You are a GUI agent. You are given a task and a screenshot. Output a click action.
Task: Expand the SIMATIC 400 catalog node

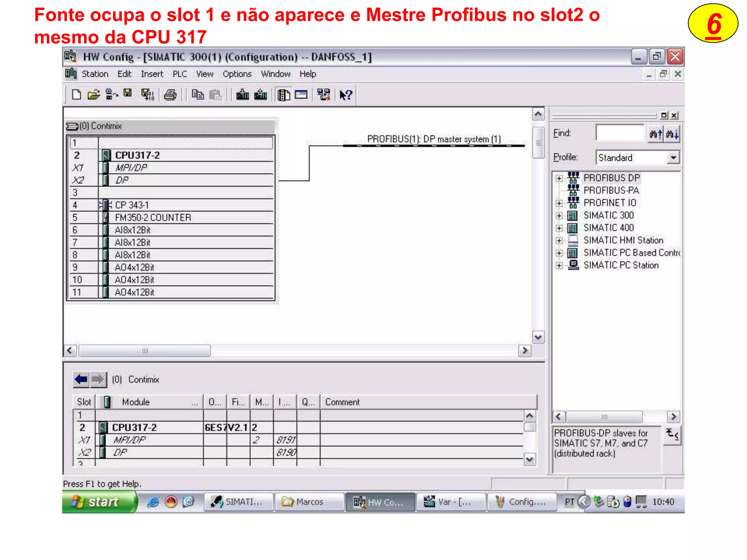[x=559, y=228]
